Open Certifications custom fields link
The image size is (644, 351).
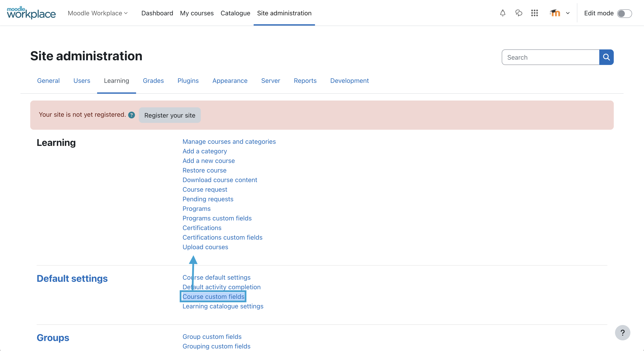pyautogui.click(x=223, y=237)
